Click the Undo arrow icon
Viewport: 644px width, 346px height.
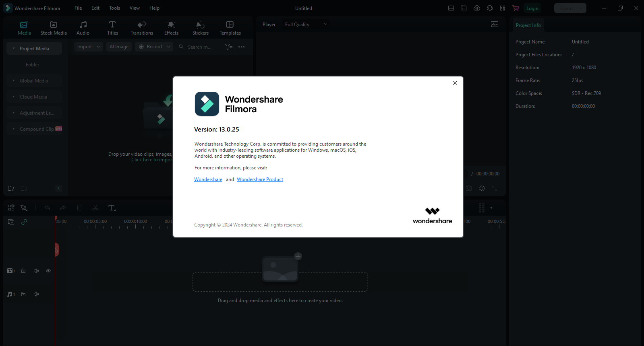click(47, 208)
